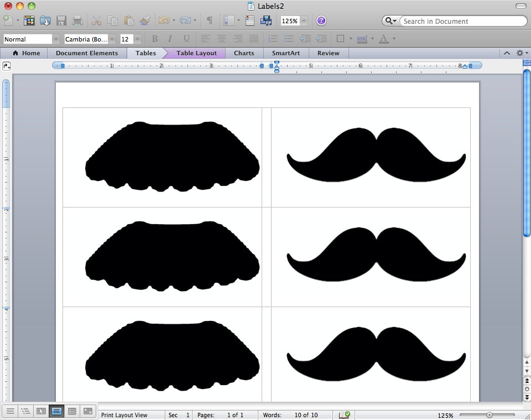Adjust the zoom slider at bottom right
Viewport: 531px width, 420px height.
(489, 414)
